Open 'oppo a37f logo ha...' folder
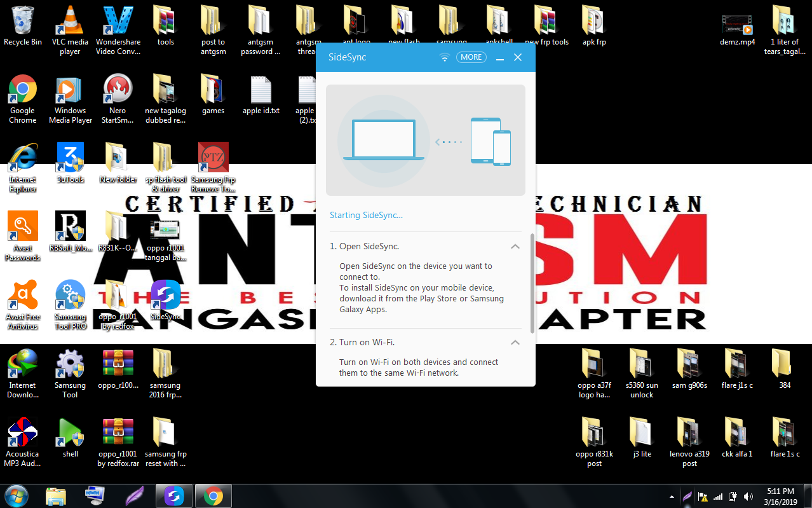The image size is (812, 508). [x=594, y=374]
